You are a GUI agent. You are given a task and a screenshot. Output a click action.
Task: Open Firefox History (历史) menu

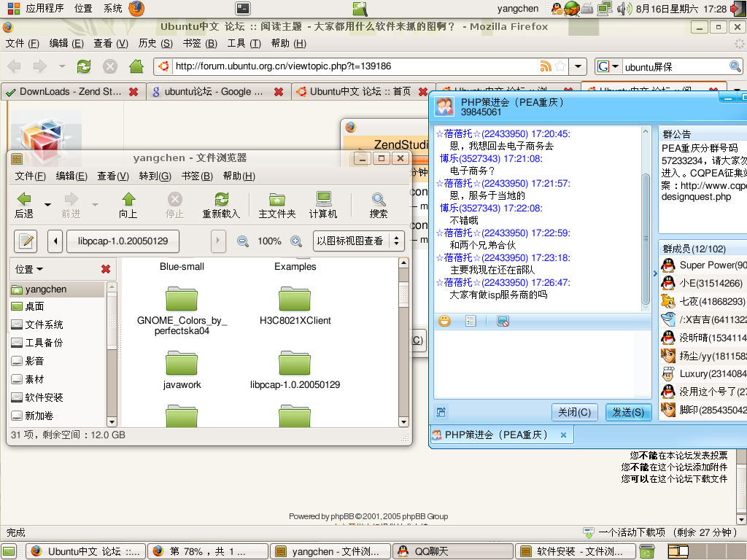(x=155, y=43)
